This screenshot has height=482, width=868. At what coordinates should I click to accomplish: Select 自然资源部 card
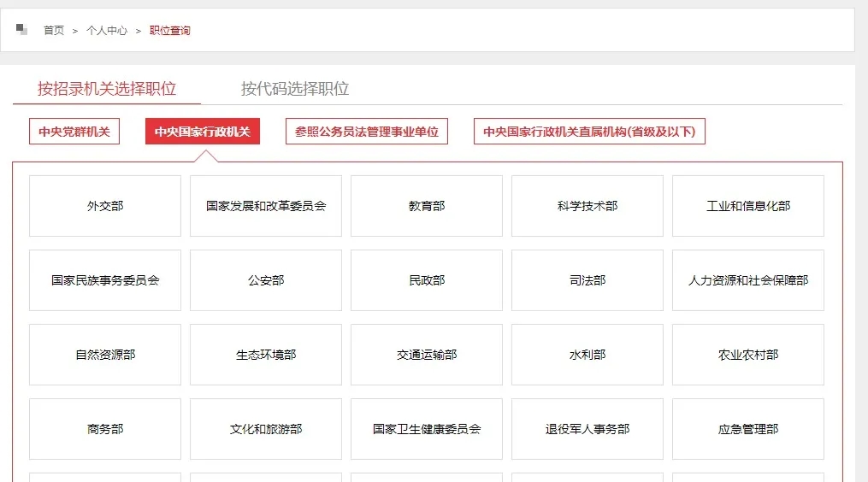(105, 355)
